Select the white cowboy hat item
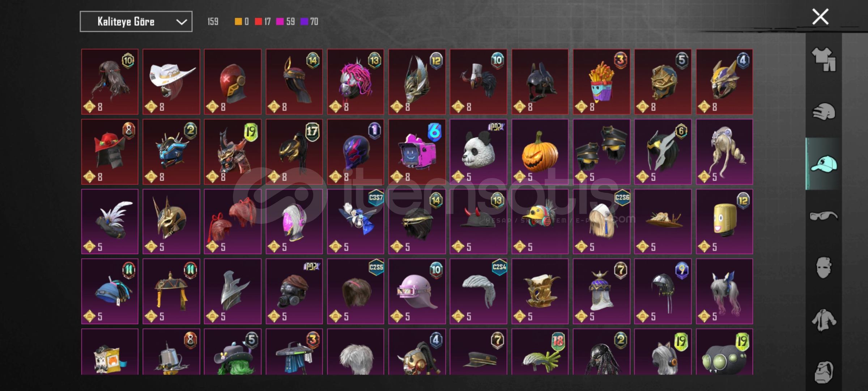The image size is (868, 391). [171, 82]
